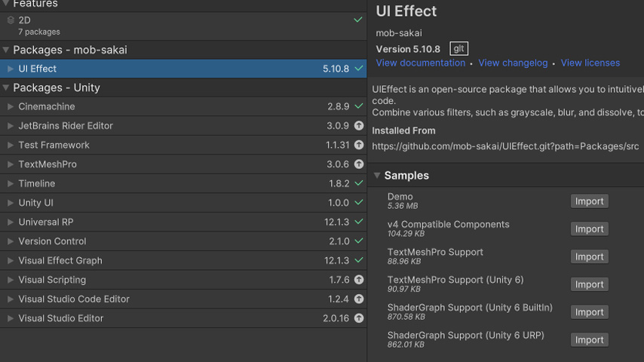Image resolution: width=644 pixels, height=362 pixels.
Task: Import the TextMeshPro Support (Unity 6) sample
Action: click(x=590, y=284)
